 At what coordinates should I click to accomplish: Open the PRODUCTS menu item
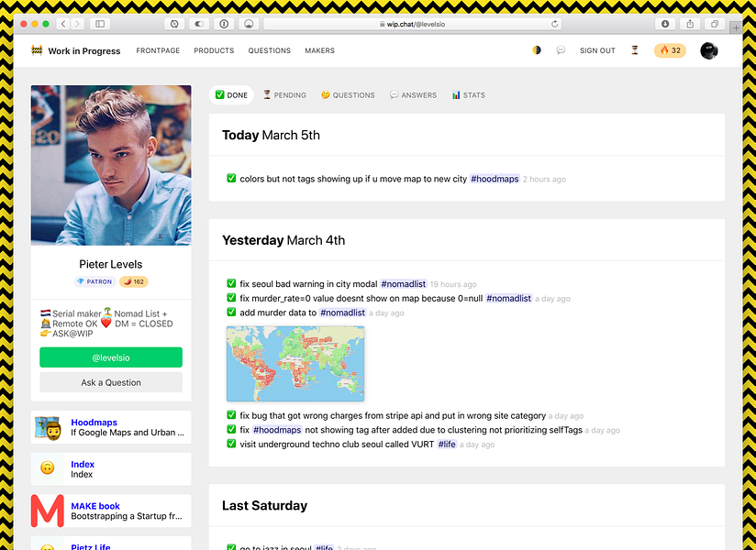214,50
